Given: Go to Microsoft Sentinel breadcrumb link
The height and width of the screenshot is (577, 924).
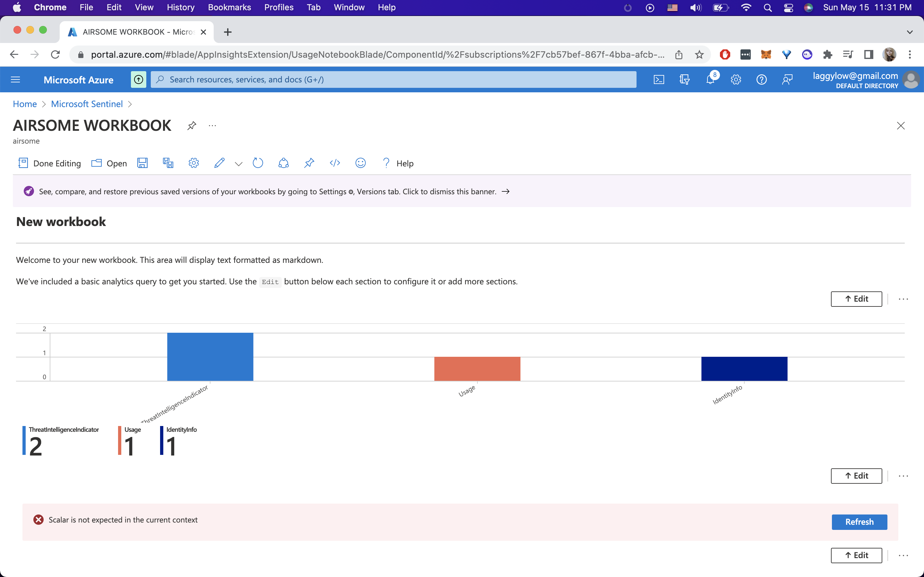Looking at the screenshot, I should [87, 104].
